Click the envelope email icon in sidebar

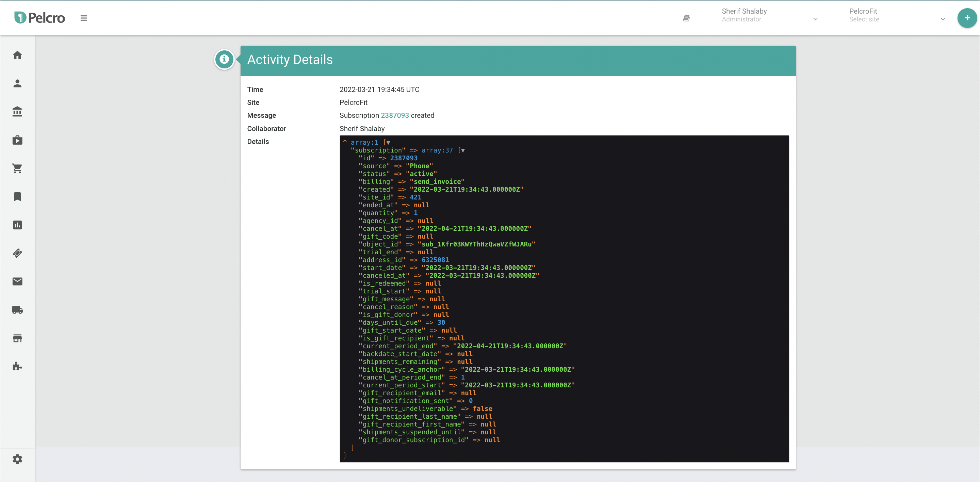[17, 282]
